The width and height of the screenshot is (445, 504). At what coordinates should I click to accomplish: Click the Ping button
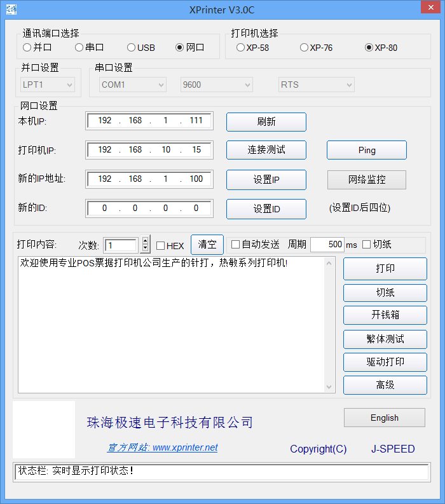[x=367, y=150]
